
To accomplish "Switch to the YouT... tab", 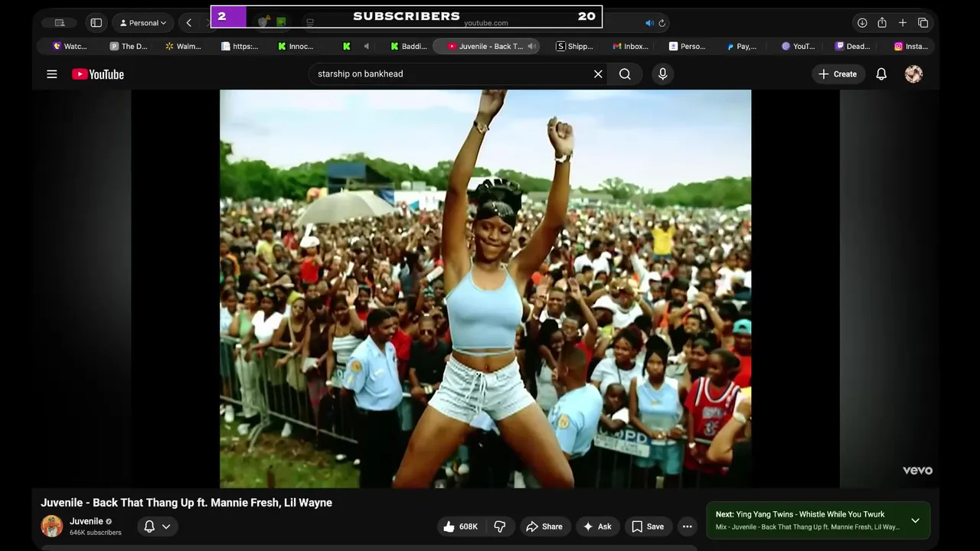I will pos(799,47).
